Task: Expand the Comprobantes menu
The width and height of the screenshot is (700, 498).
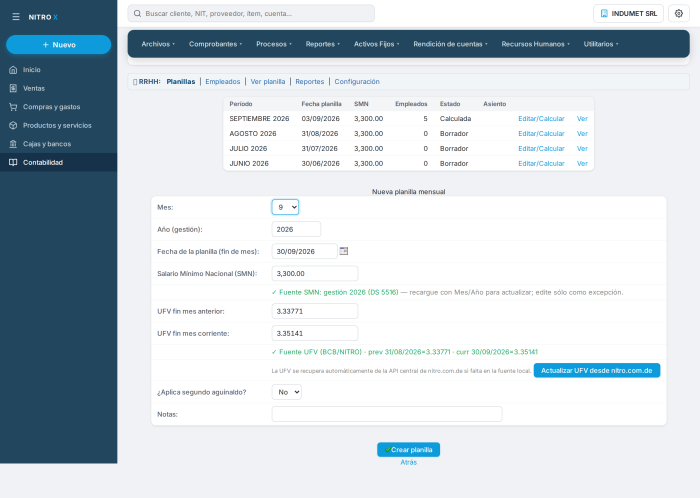Action: point(215,44)
